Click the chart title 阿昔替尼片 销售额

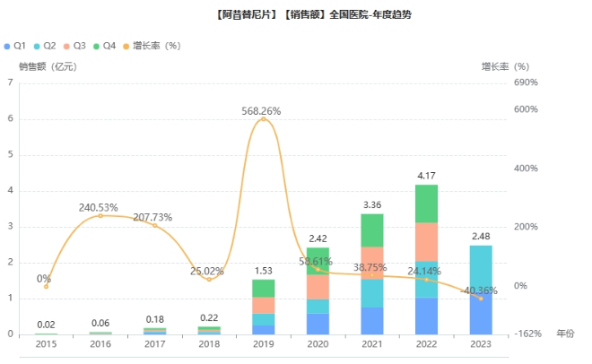pyautogui.click(x=314, y=14)
